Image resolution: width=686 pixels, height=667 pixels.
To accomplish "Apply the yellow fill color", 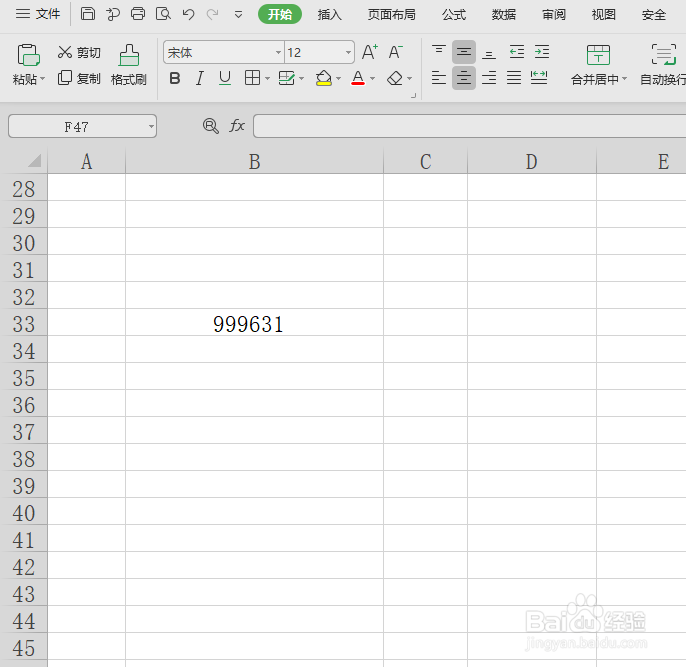I will coord(324,78).
